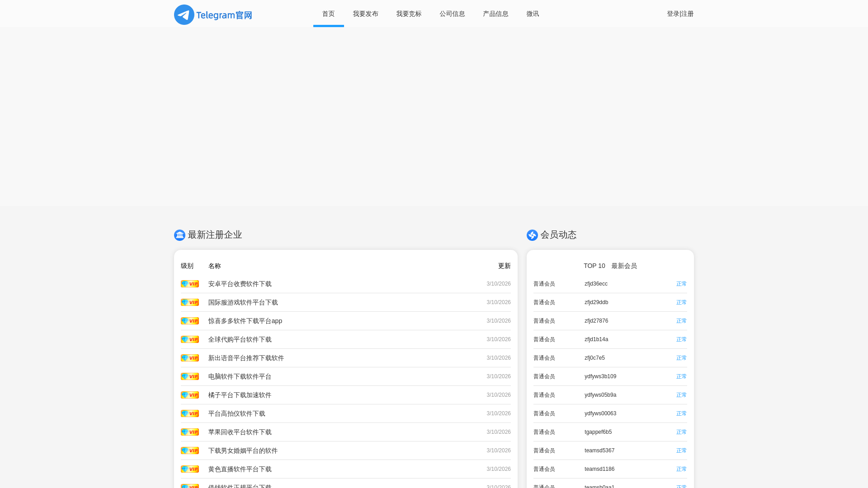Click the 最新注册企业 section icon
Screen dimensions: 868x488
(x=179, y=235)
